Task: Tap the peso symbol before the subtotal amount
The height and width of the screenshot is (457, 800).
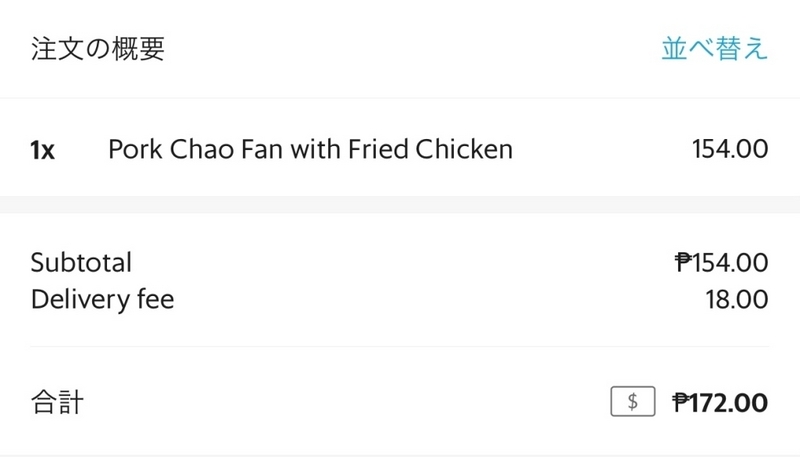Action: click(683, 262)
